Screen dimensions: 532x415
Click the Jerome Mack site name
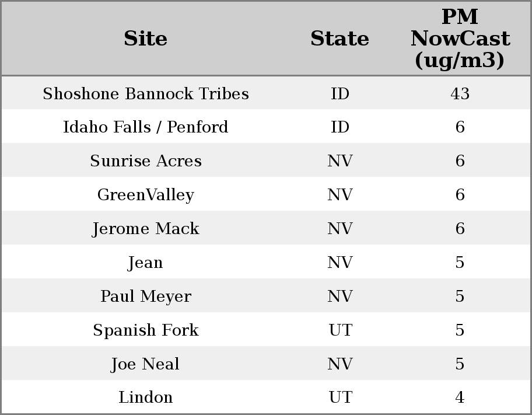[146, 229]
